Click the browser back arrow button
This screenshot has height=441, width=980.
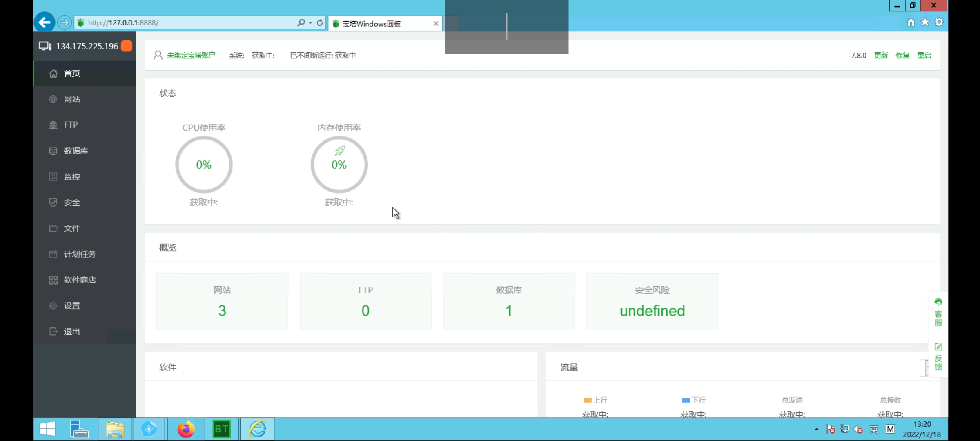click(x=45, y=22)
